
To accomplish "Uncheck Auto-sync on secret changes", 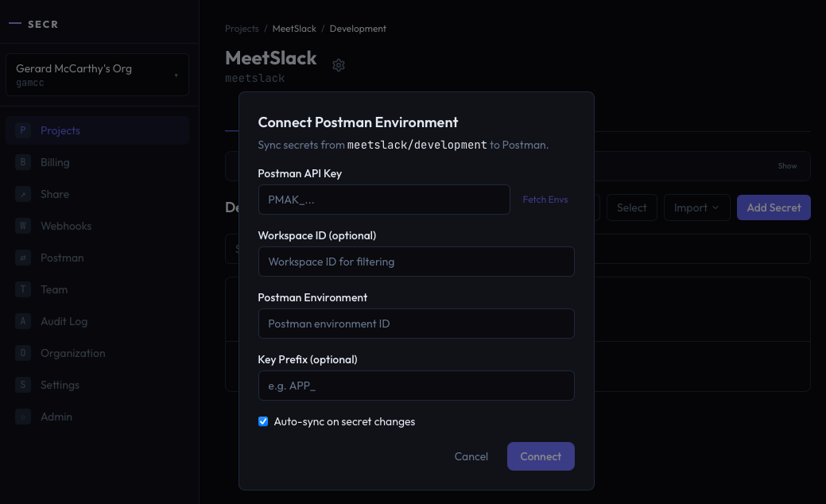I will [263, 421].
